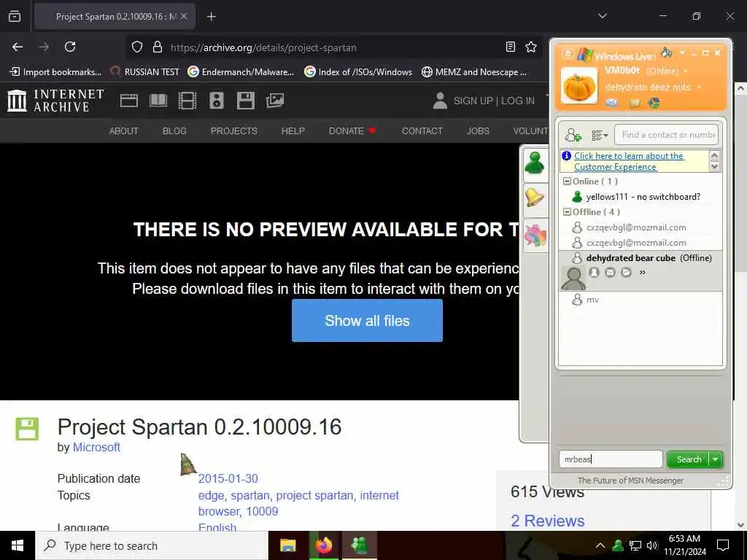Open File Explorer from the taskbar
The height and width of the screenshot is (560, 747).
(x=287, y=545)
